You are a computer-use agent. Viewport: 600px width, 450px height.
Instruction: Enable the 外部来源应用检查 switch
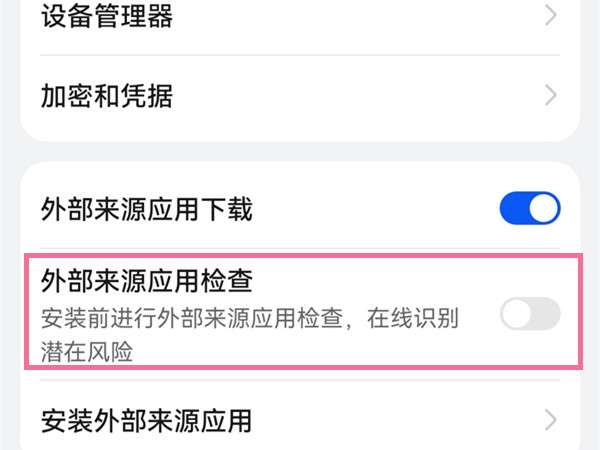529,314
